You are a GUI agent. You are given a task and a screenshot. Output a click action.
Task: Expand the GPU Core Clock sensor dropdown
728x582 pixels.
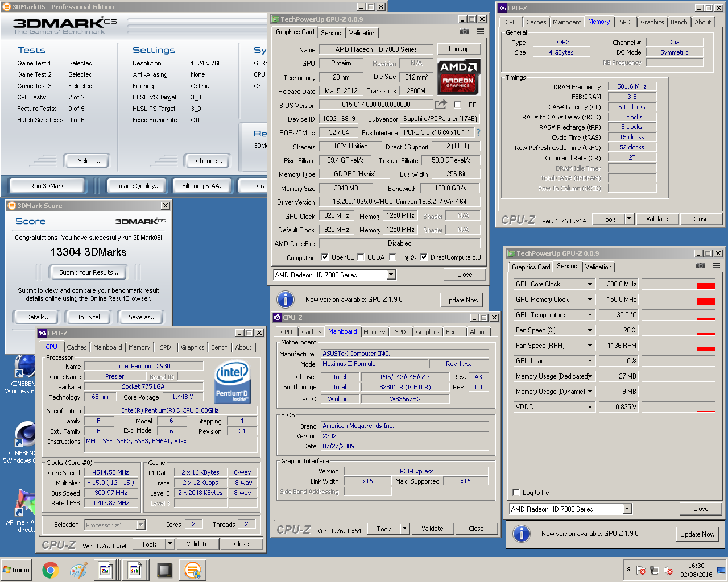point(590,284)
